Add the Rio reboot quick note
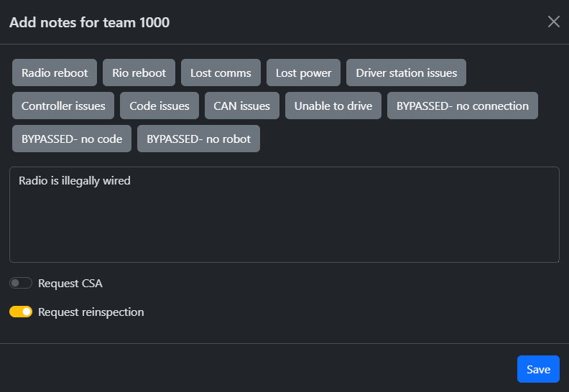Viewport: 569px width, 392px height. pyautogui.click(x=139, y=73)
